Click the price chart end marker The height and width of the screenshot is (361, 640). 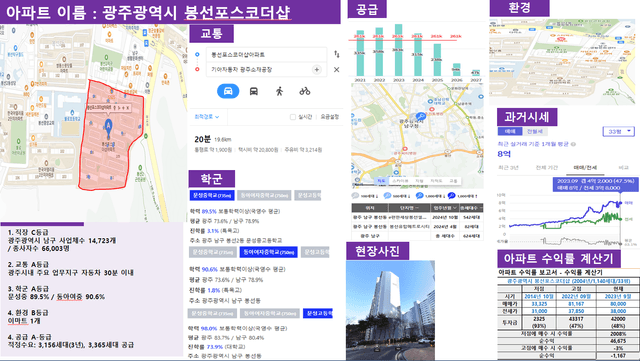620,203
